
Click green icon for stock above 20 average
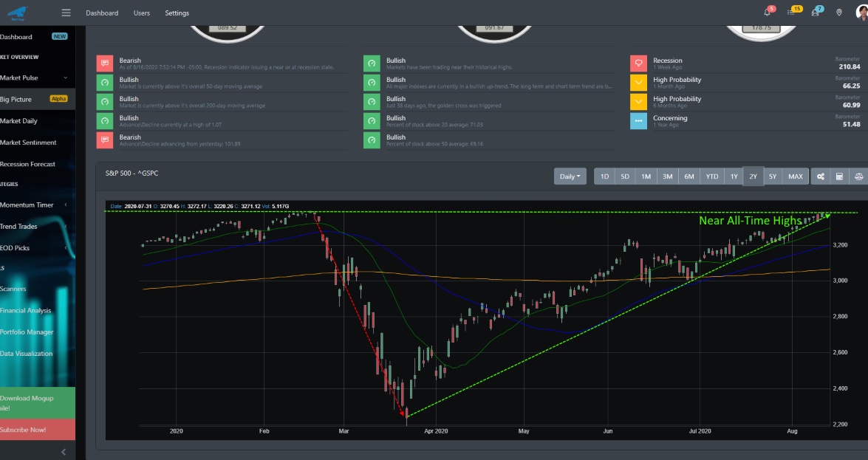tap(372, 121)
